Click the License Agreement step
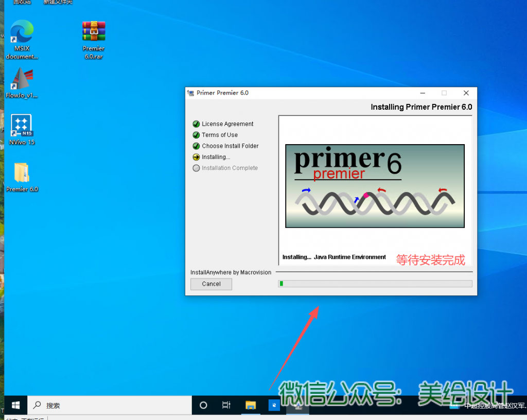527x420 pixels. point(227,124)
